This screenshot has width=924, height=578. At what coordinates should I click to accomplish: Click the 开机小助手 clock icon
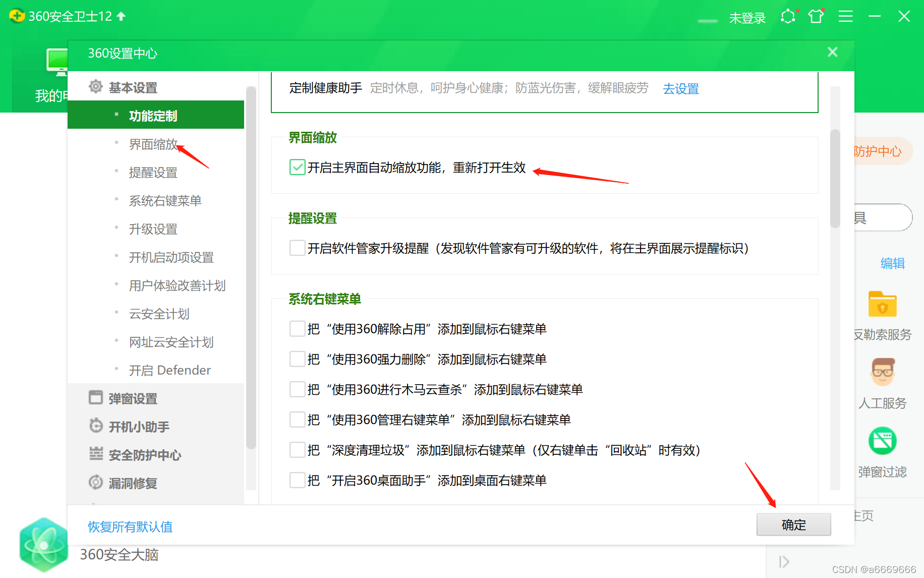point(96,426)
